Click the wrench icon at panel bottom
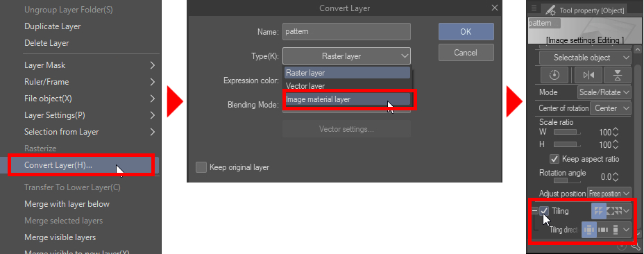 pyautogui.click(x=636, y=246)
